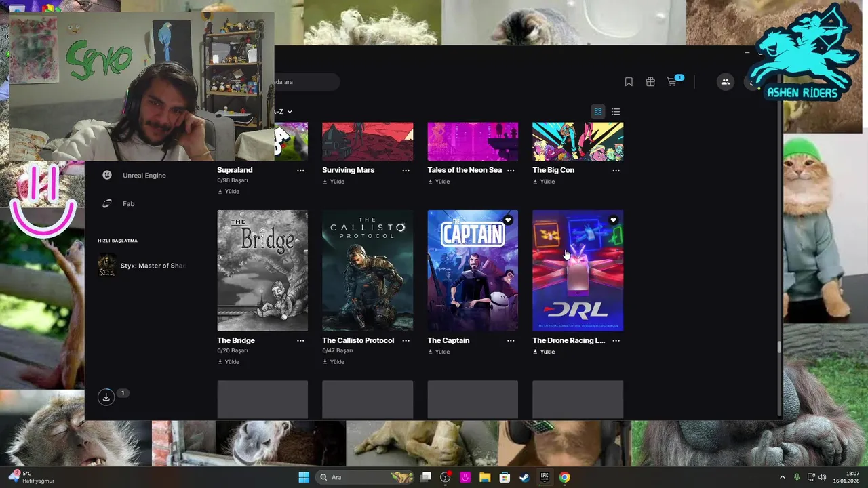The image size is (868, 488).
Task: Install Surviving Mars via Yükle
Action: coord(334,182)
